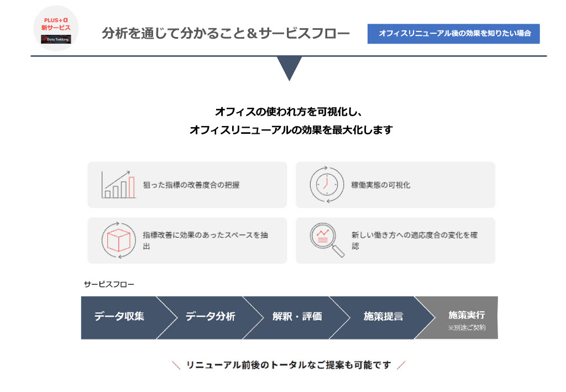Select the データ分析 flow step
This screenshot has width=566, height=392.
tap(210, 317)
